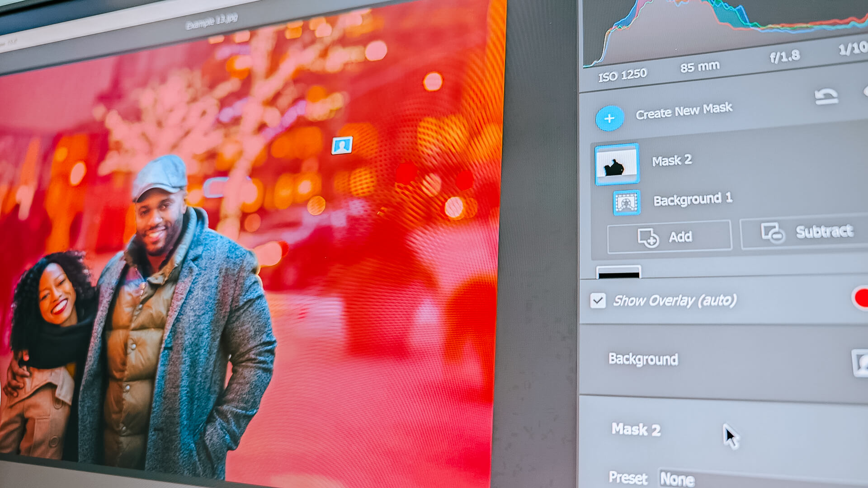Click the subtract-from-mask icon with minus sign
The width and height of the screenshot is (868, 488).
pyautogui.click(x=773, y=233)
